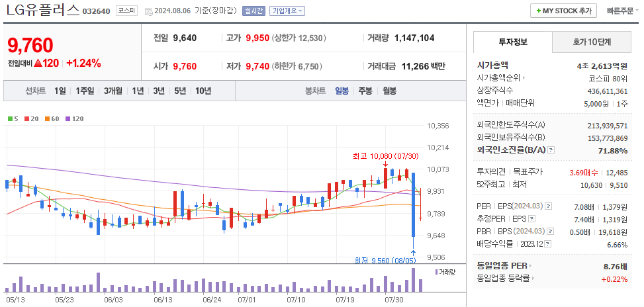The height and width of the screenshot is (307, 644).
Task: Click the red up-triangle before 120 change
Action: [x=38, y=64]
